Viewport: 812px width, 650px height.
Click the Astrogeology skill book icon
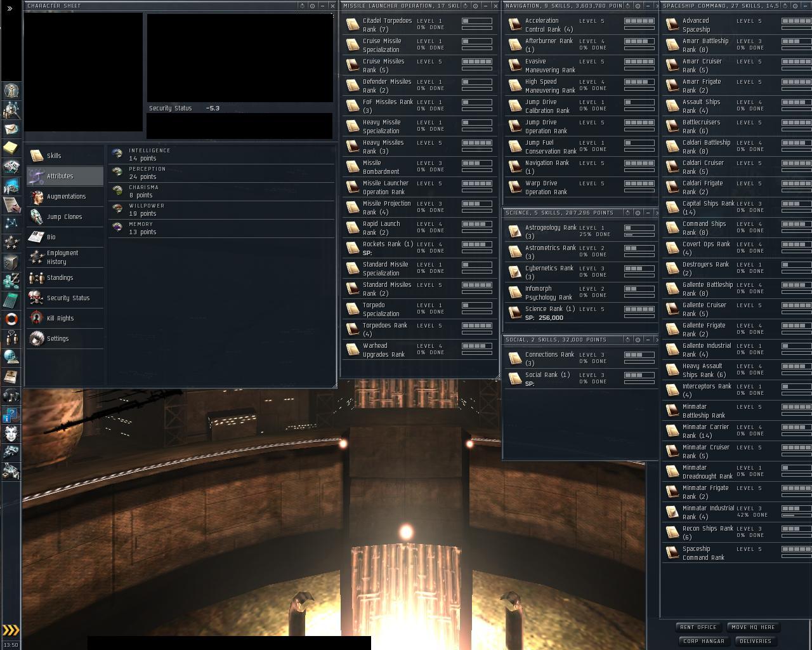click(x=515, y=232)
